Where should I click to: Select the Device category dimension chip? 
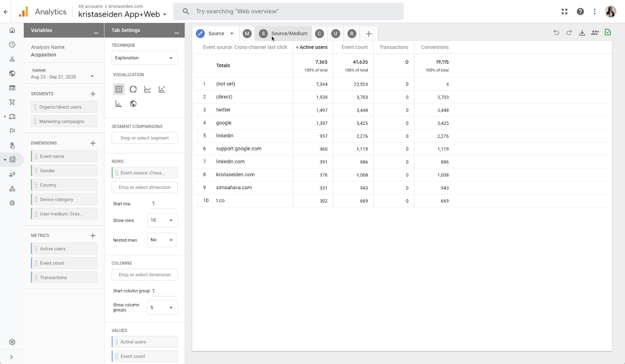click(x=64, y=200)
